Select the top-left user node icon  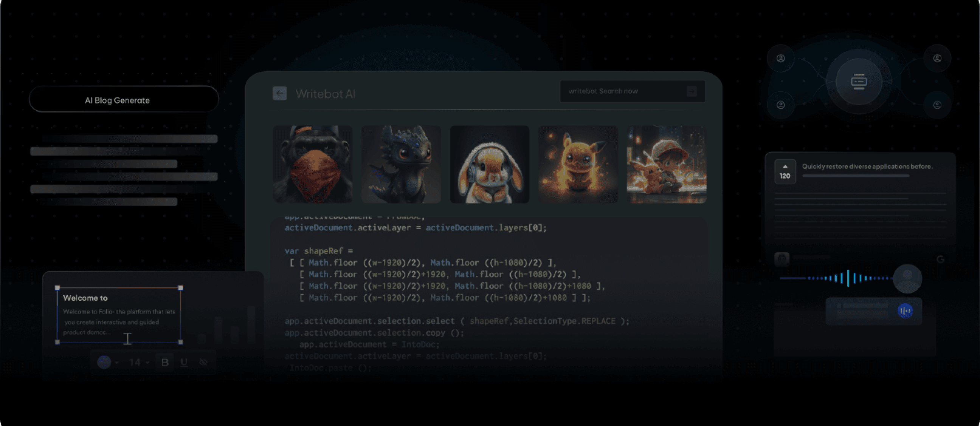point(781,58)
